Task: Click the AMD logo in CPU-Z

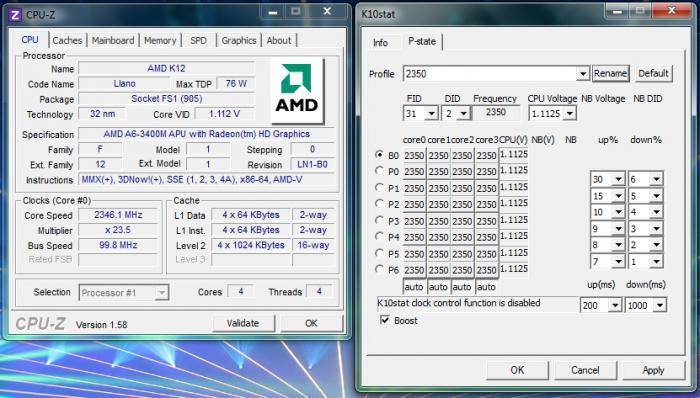Action: 297,91
